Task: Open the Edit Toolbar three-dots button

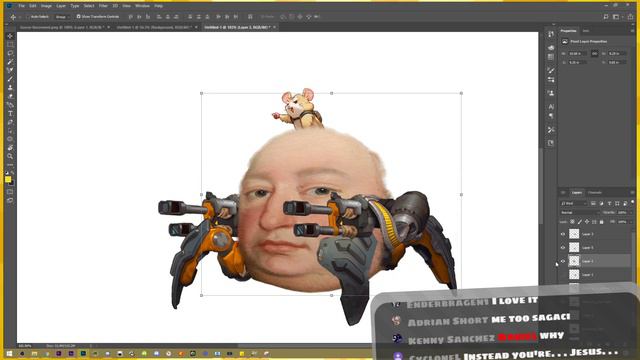Action: [10, 164]
